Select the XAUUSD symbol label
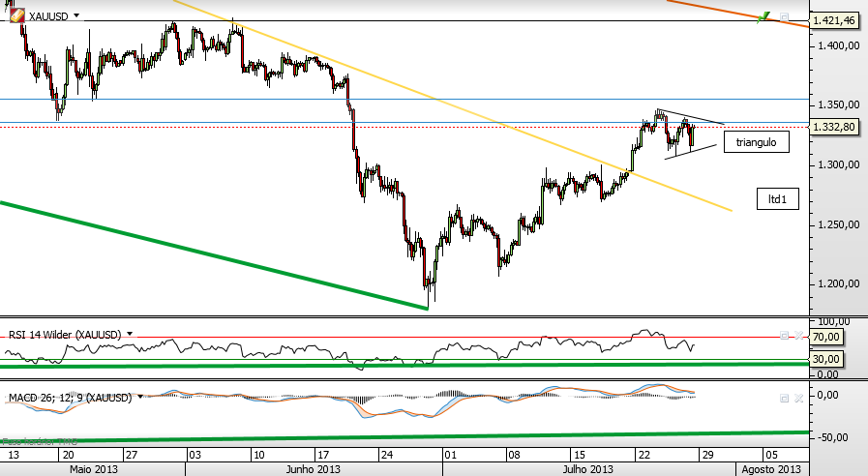Viewport: 868px width, 476px height. tap(48, 16)
